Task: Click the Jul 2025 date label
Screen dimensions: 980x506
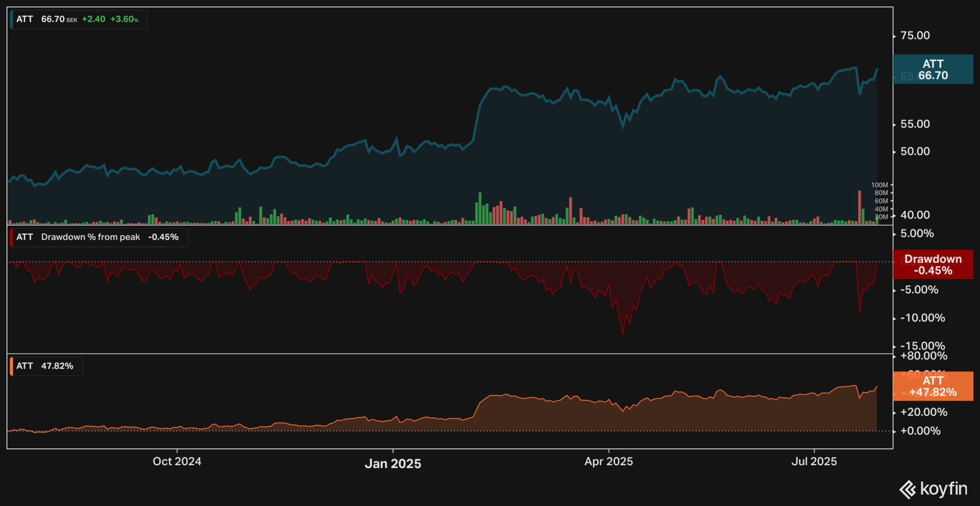Action: 814,462
